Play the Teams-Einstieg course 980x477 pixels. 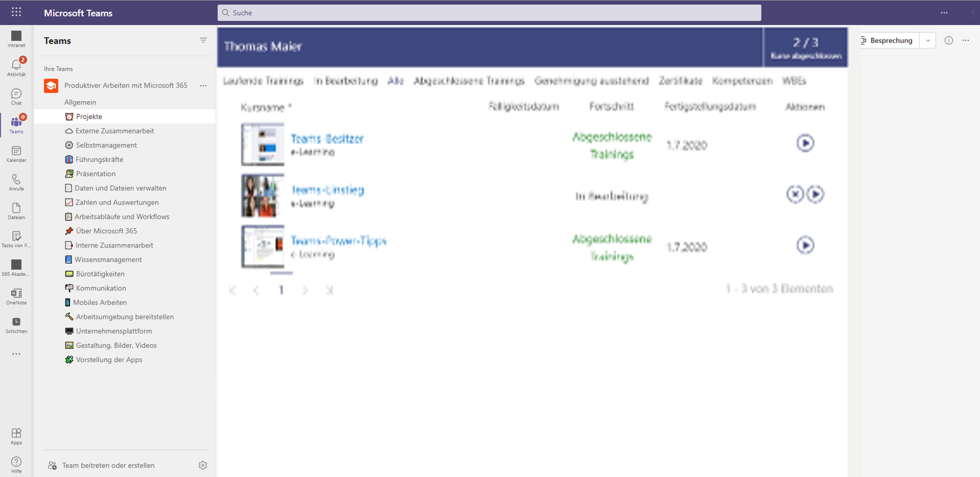(x=815, y=194)
